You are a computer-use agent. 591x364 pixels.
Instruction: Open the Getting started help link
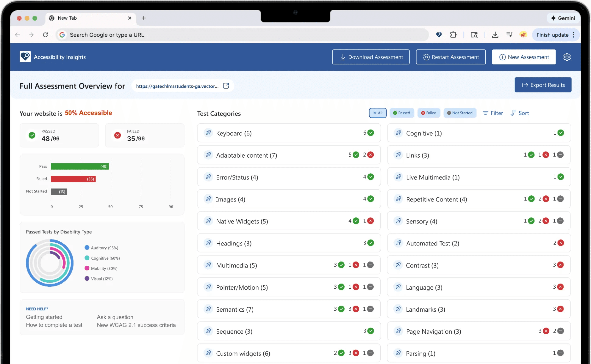tap(44, 317)
